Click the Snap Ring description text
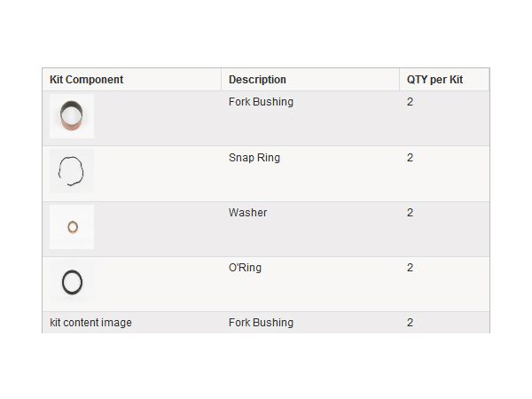The height and width of the screenshot is (399, 532). pyautogui.click(x=254, y=158)
